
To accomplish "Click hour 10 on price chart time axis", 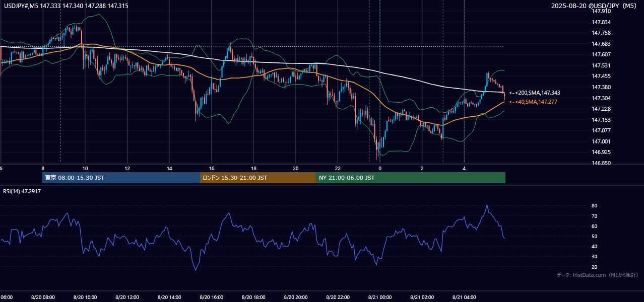I will (x=85, y=168).
